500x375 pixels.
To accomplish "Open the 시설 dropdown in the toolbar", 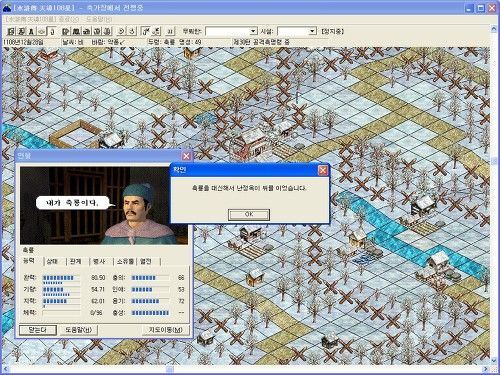I will click(297, 31).
